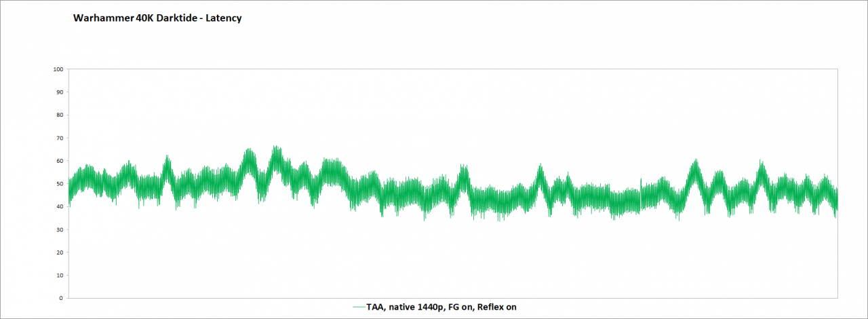Viewport: 868px width, 319px height.
Task: Click the green legend line marker
Action: coord(360,307)
